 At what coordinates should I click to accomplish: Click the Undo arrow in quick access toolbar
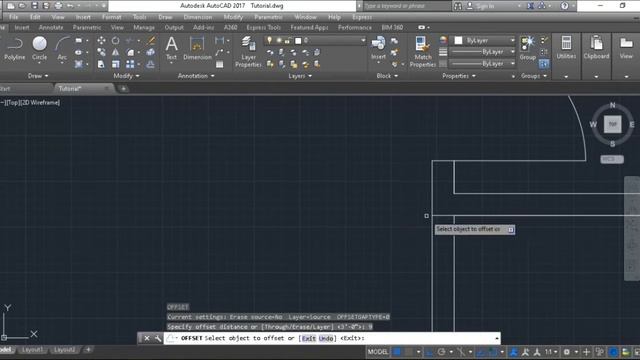tap(70, 6)
